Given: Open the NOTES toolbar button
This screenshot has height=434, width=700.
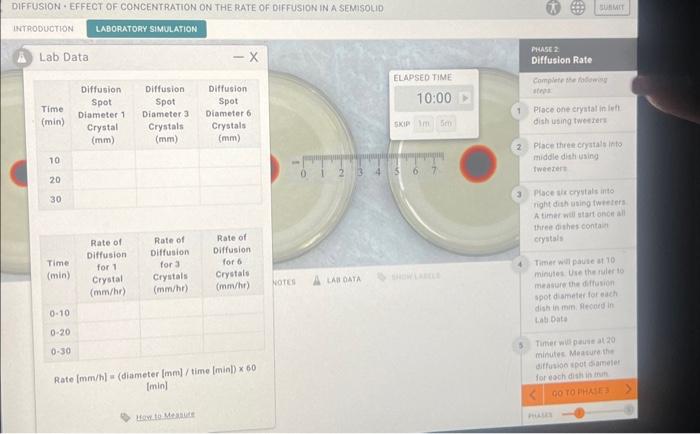Looking at the screenshot, I should click(x=284, y=282).
